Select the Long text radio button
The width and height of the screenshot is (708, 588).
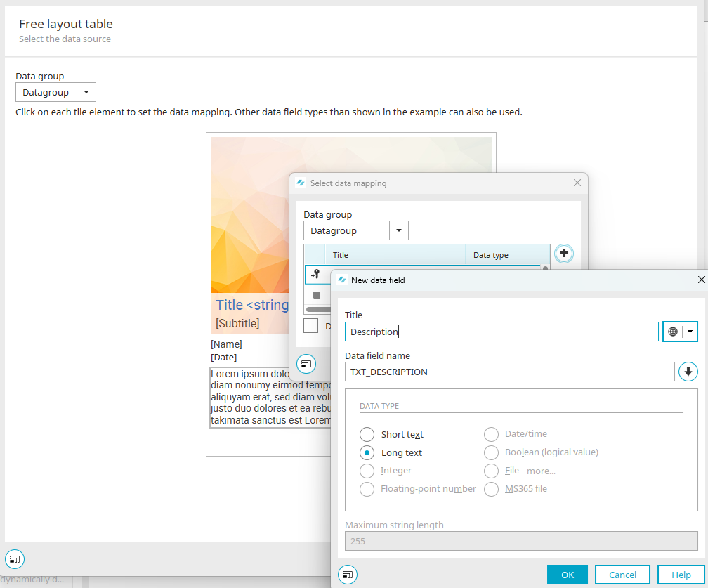pos(367,453)
